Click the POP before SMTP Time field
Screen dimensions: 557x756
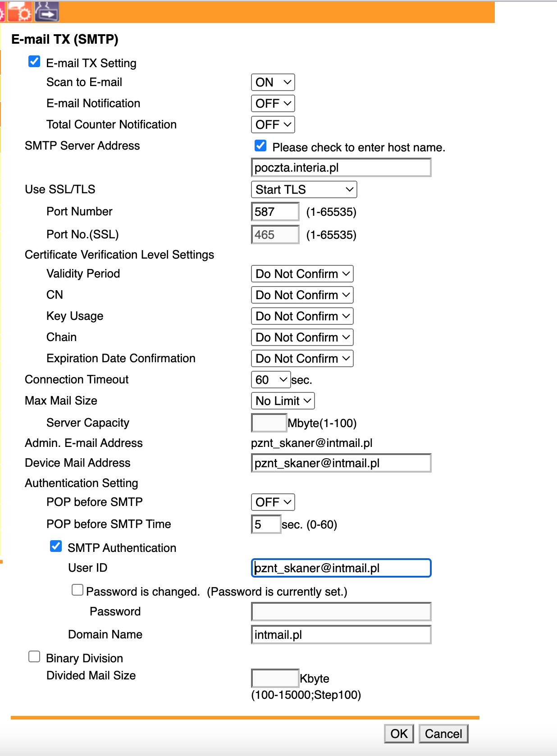tap(266, 524)
